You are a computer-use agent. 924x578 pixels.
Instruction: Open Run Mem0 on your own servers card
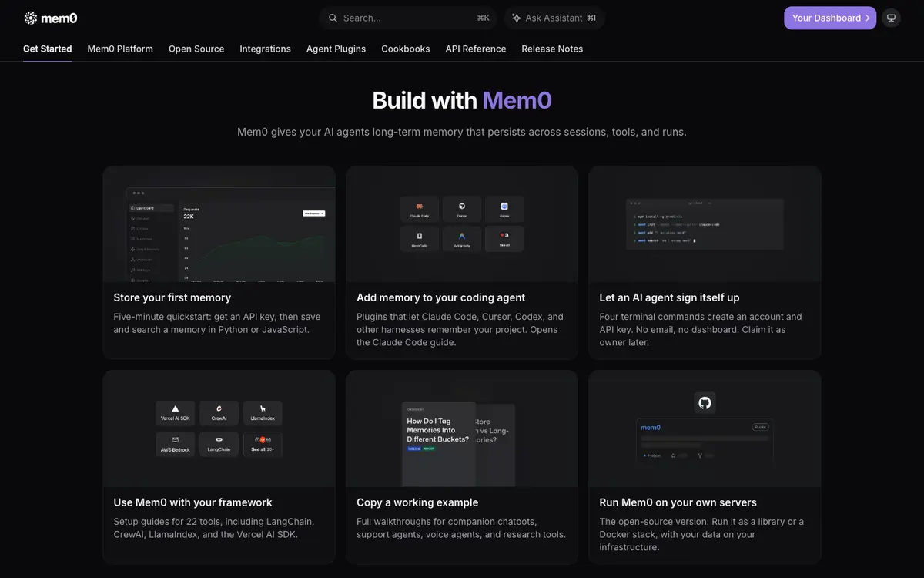click(705, 467)
